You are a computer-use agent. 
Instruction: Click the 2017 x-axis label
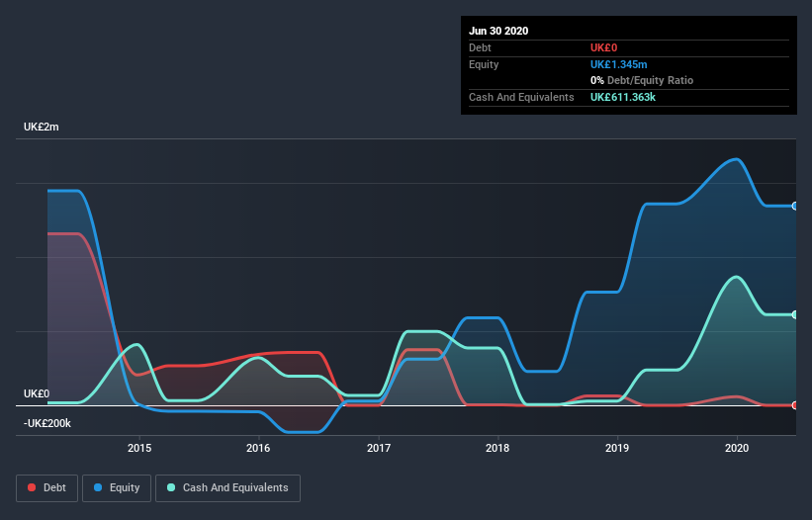(379, 448)
